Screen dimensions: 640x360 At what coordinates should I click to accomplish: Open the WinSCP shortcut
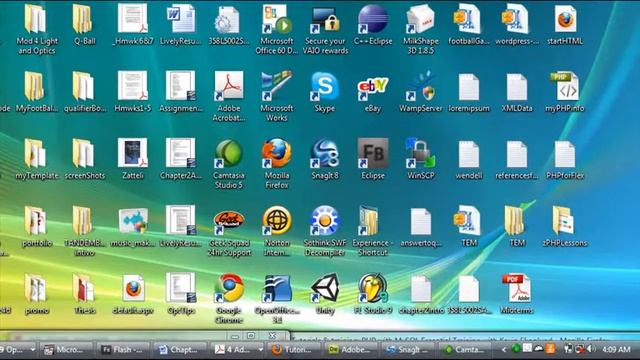[421, 154]
